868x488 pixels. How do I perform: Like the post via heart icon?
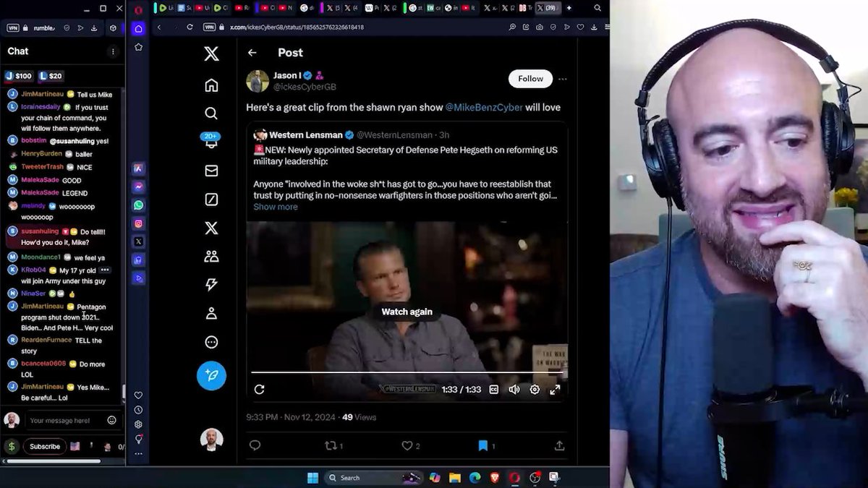click(x=411, y=446)
